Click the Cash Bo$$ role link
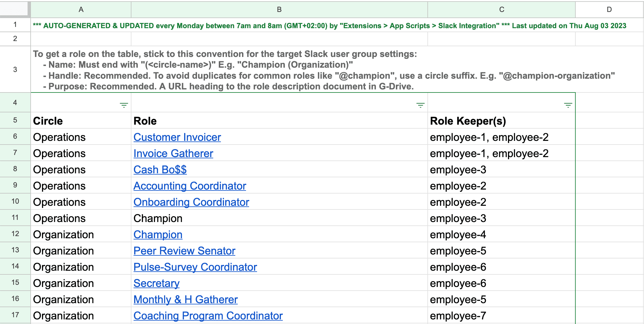Image resolution: width=644 pixels, height=324 pixels. coord(160,170)
